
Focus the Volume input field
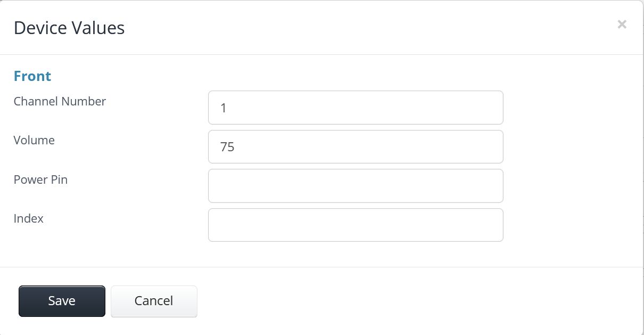point(356,146)
